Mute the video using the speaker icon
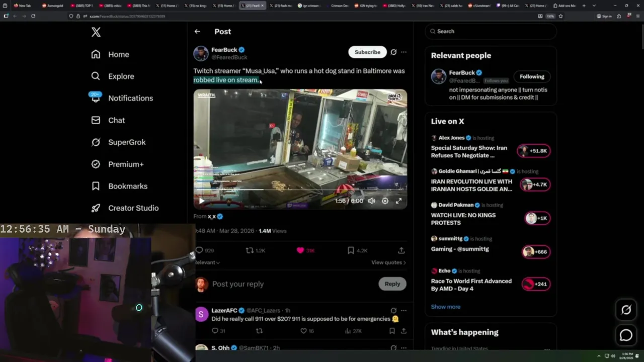 click(x=371, y=201)
